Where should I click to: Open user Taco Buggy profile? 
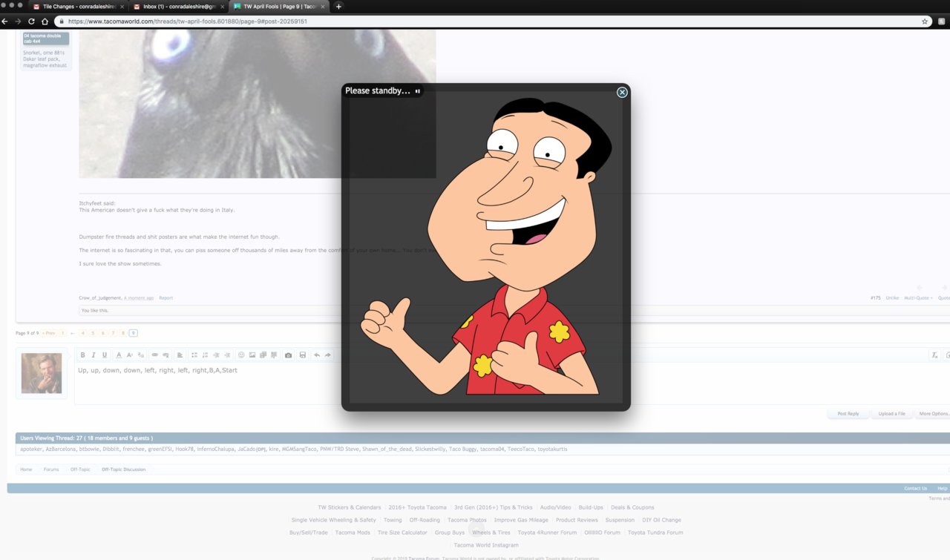tap(462, 449)
